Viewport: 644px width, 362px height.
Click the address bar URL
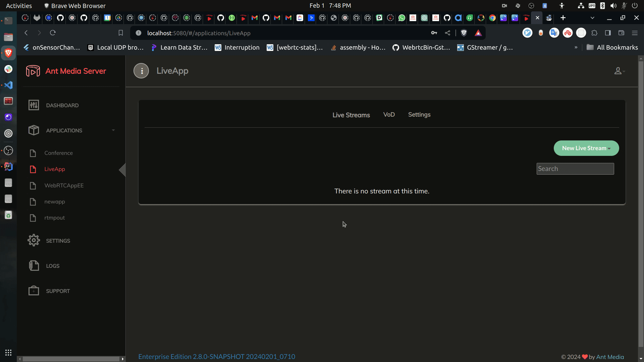click(x=199, y=33)
